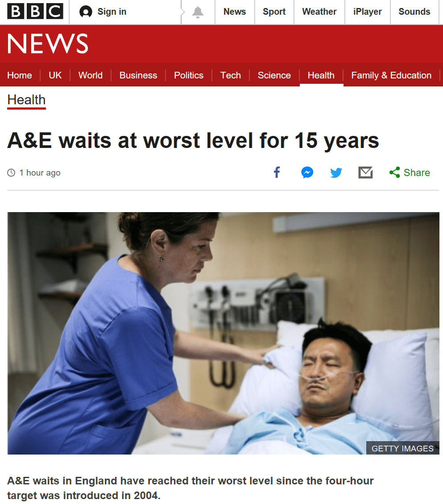This screenshot has width=443, height=504.
Task: Go to Weather in top navigation
Action: (x=319, y=12)
